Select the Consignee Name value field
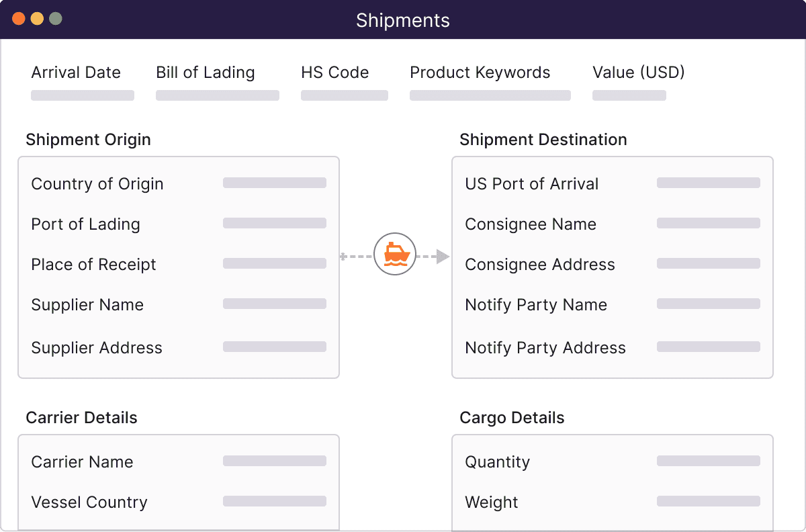The image size is (806, 532). pos(707,222)
